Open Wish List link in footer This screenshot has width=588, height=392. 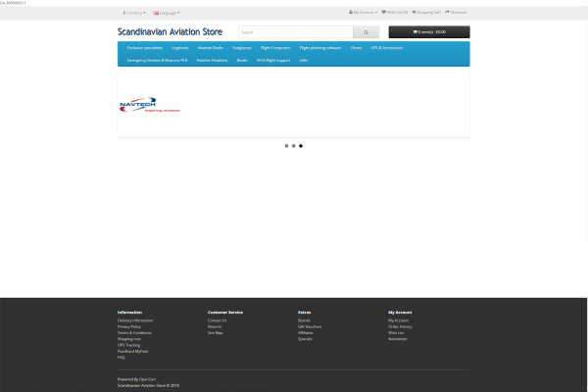[x=396, y=333]
